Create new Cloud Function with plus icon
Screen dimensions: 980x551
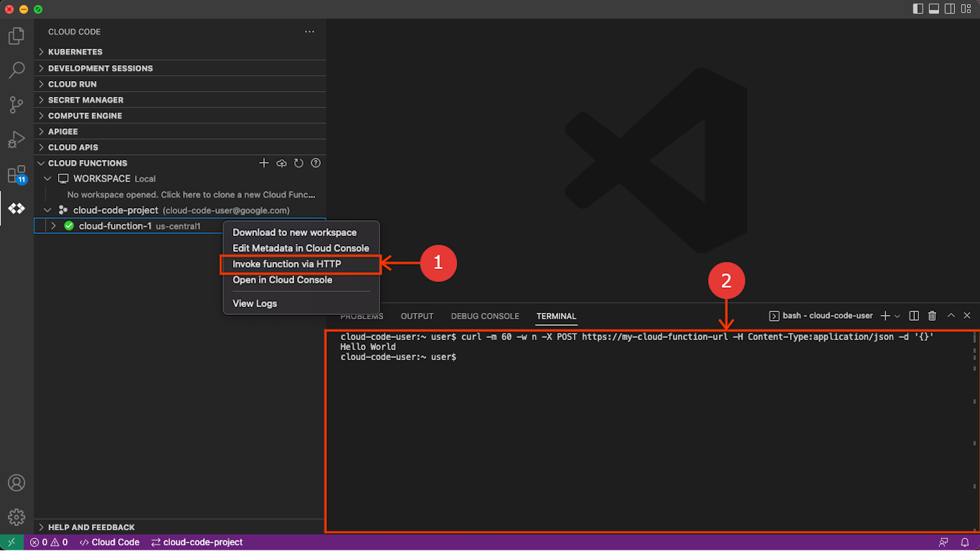tap(264, 163)
